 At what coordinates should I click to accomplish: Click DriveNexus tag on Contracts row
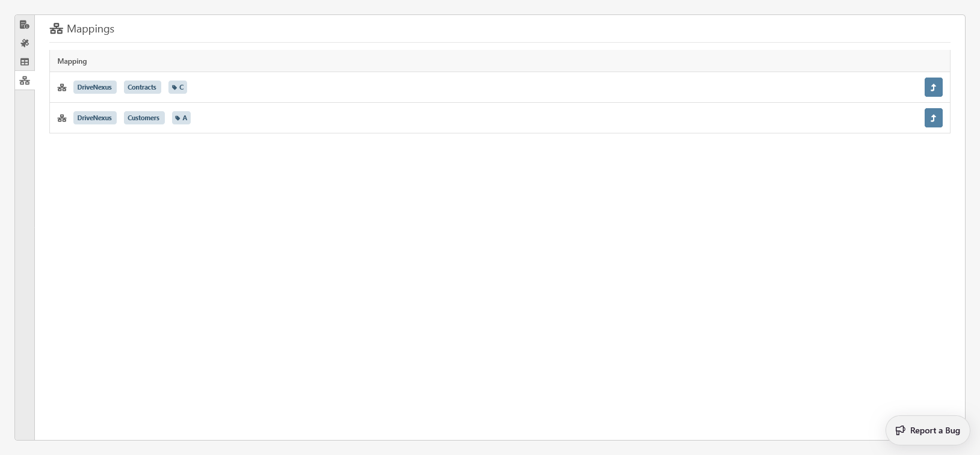[94, 87]
